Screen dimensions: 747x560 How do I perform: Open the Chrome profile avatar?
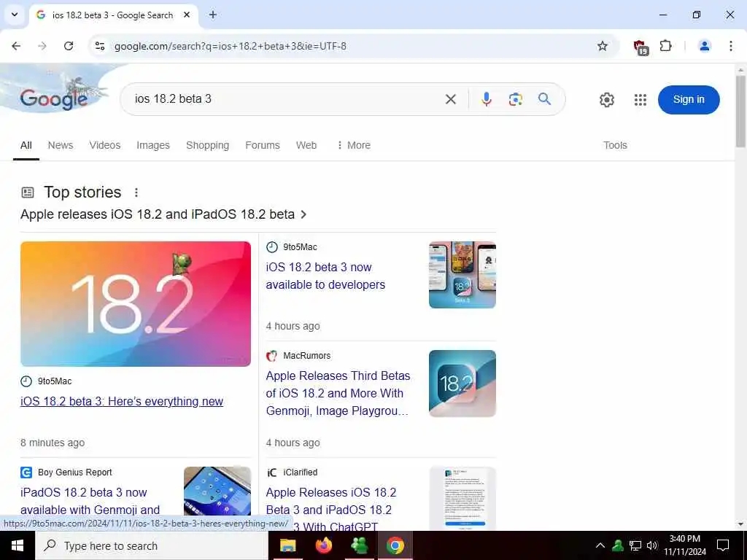[x=704, y=46]
